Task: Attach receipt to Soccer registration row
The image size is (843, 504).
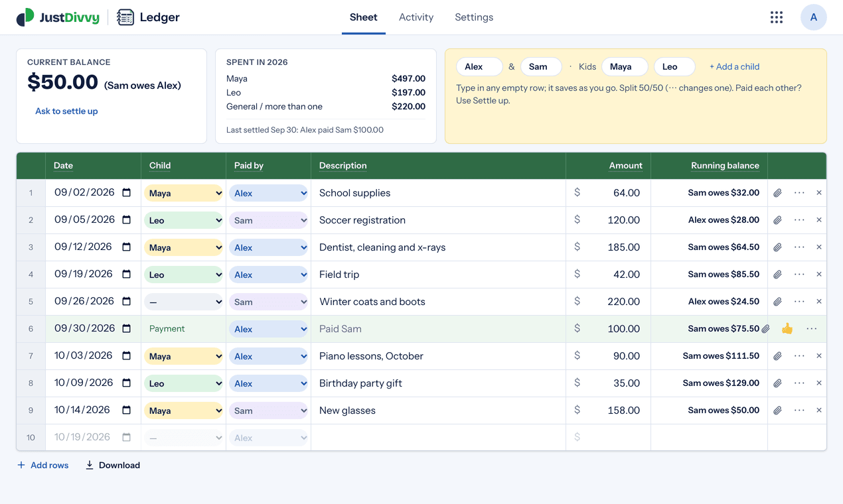Action: pos(777,220)
